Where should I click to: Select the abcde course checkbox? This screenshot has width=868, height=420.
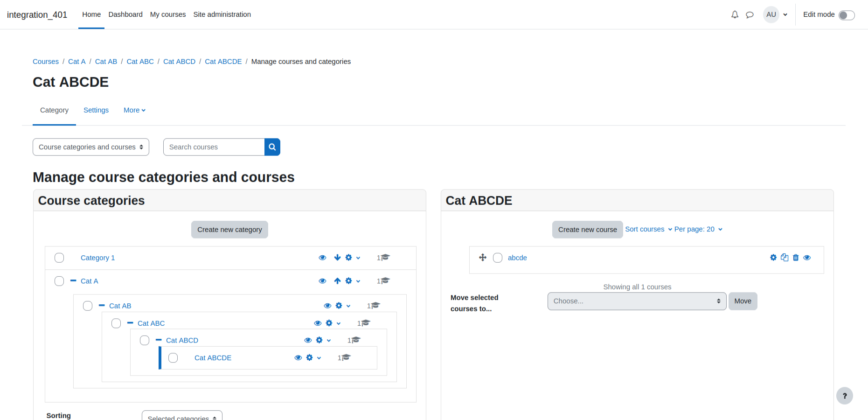498,258
